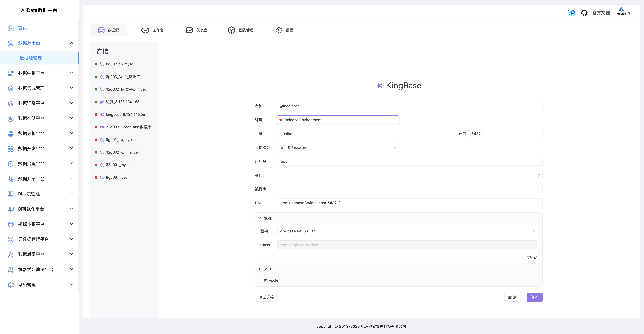The height and width of the screenshot is (334, 644).
Task: Expand 数据中枢平台 with its chevron
Action: (71, 73)
